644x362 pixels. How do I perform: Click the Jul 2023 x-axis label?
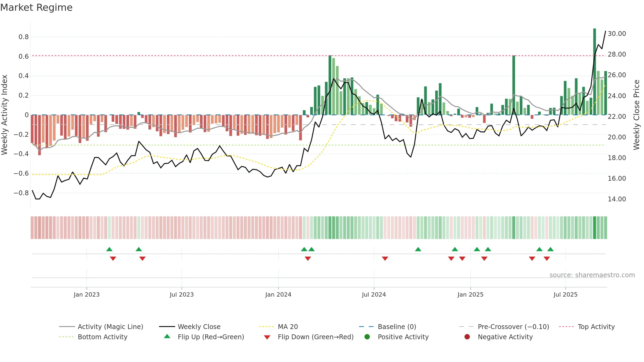point(182,294)
